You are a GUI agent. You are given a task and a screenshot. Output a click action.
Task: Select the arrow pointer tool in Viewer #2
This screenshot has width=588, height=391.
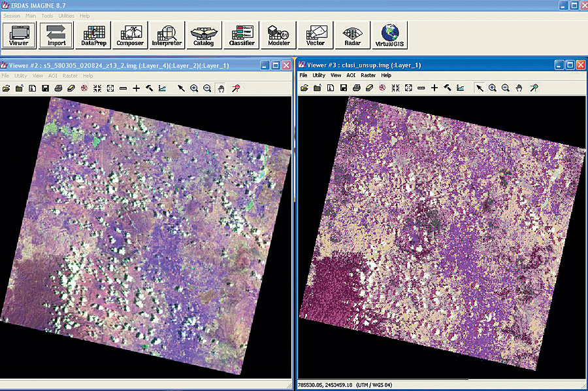(181, 88)
